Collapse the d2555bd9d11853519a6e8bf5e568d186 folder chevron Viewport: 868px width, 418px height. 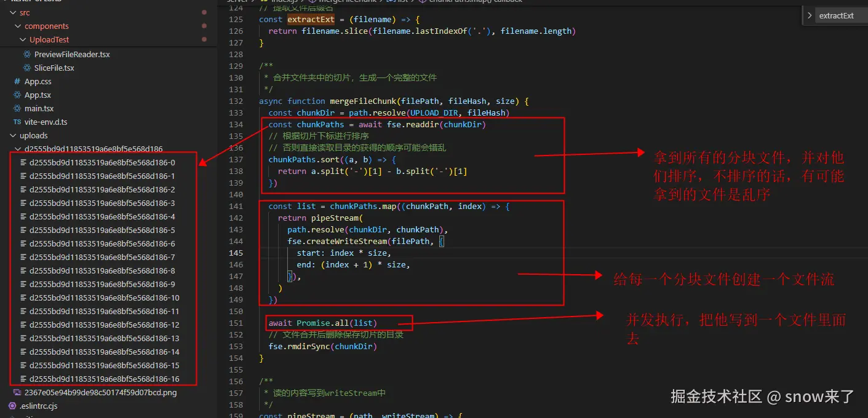pyautogui.click(x=18, y=149)
